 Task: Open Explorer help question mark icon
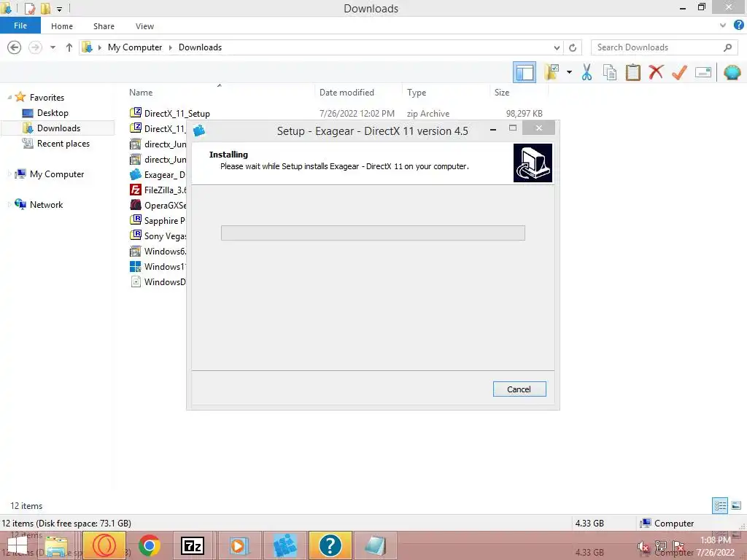pos(738,26)
